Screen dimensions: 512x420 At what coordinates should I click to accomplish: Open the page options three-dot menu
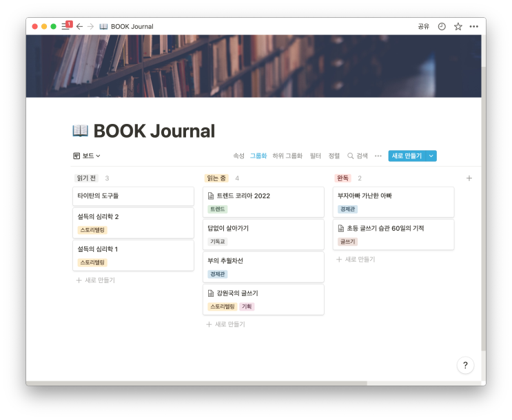click(473, 26)
